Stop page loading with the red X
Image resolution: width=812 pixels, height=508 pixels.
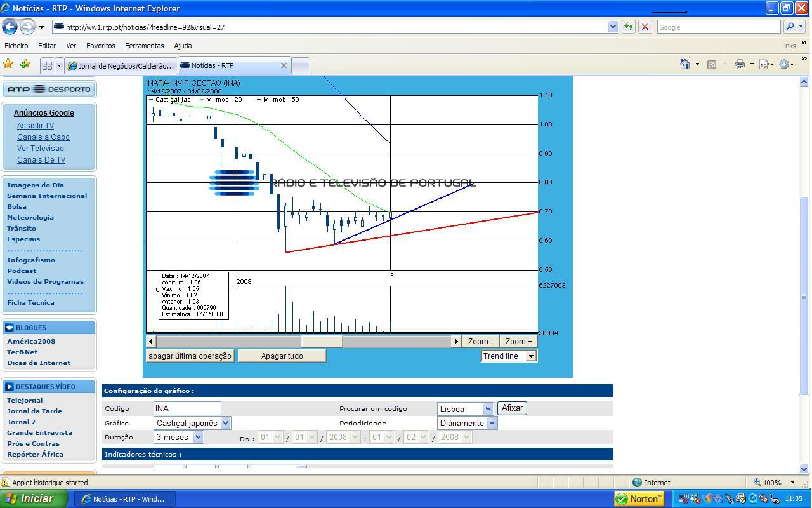tap(645, 27)
